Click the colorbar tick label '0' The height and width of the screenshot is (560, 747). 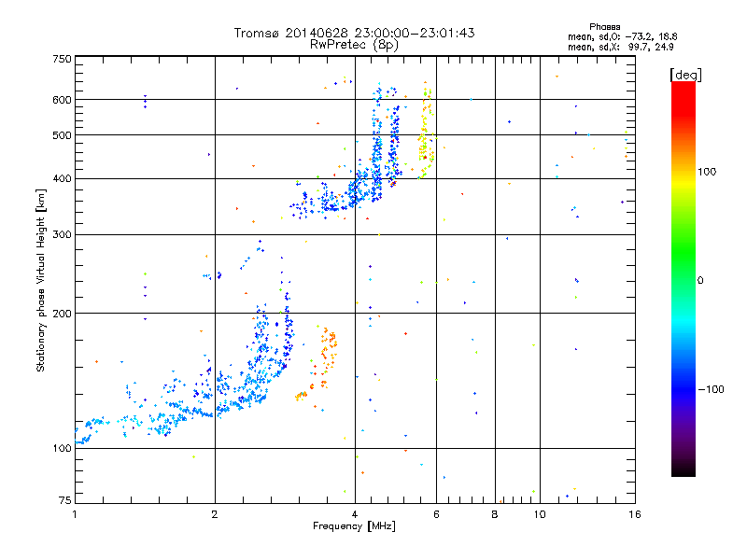(x=700, y=281)
